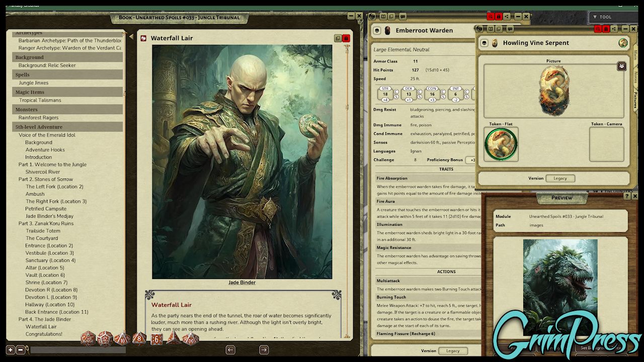Screen dimensions: 644x362
Task: Roll the d20 die
Action: click(89, 338)
